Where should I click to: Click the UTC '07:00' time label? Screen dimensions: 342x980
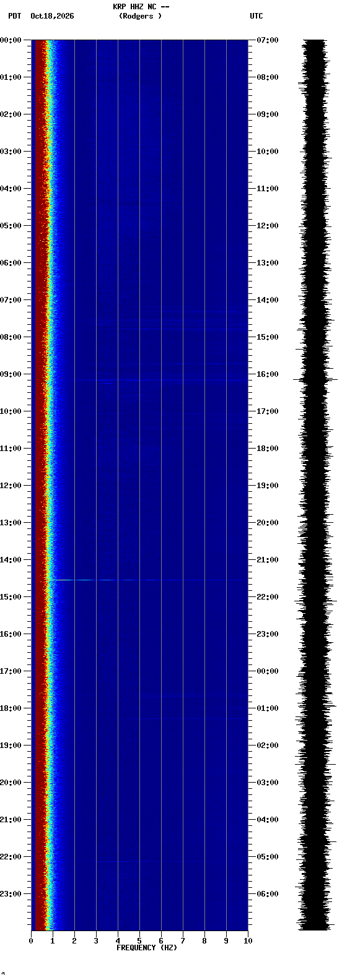[268, 40]
